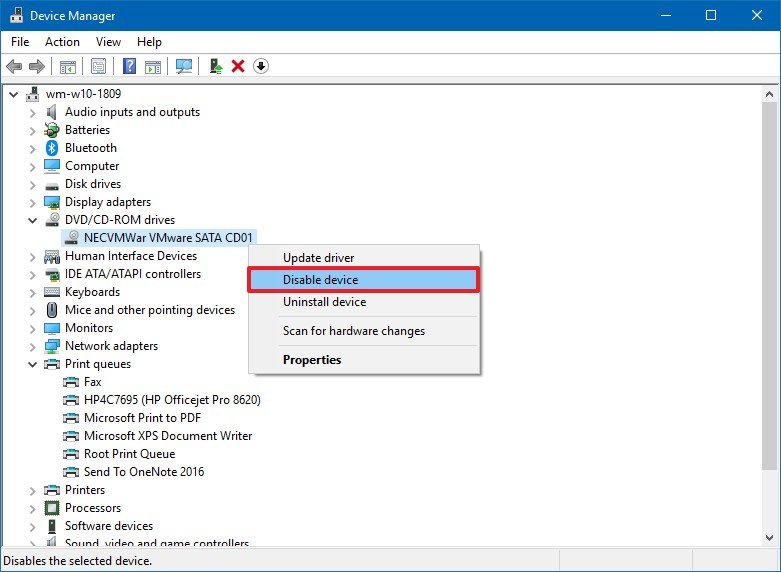Click the Processors chip icon
Screen dimensions: 781x572
52,508
